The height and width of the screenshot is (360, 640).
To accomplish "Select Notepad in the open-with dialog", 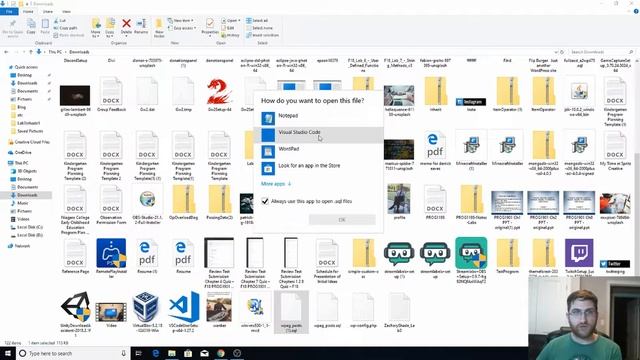I will click(318, 118).
